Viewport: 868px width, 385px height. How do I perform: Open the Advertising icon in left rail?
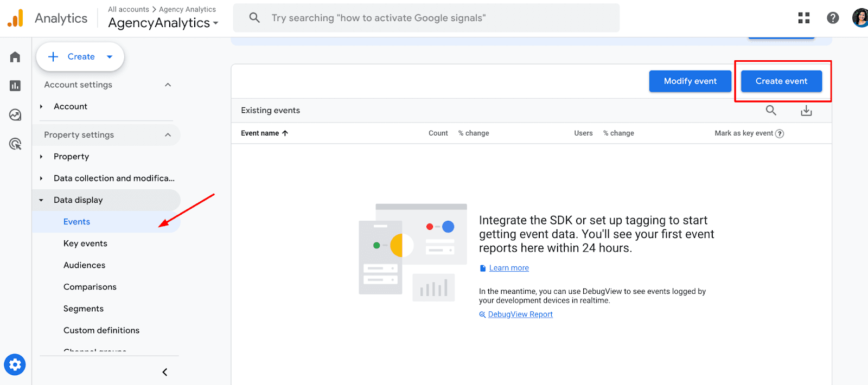point(15,144)
